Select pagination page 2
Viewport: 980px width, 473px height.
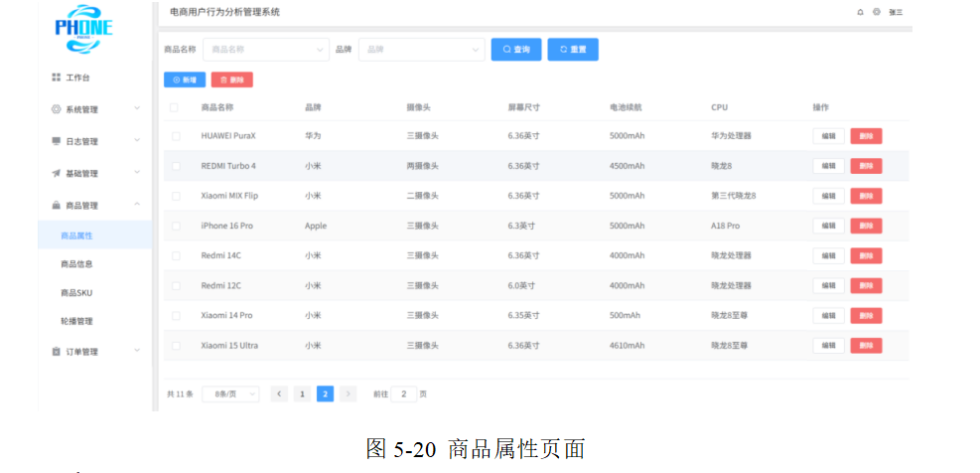point(325,394)
